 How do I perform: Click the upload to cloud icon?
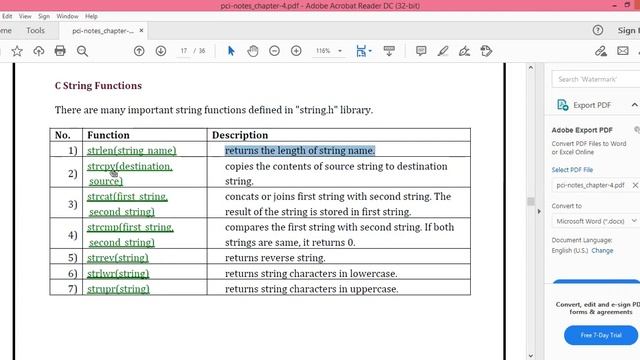pos(38,51)
